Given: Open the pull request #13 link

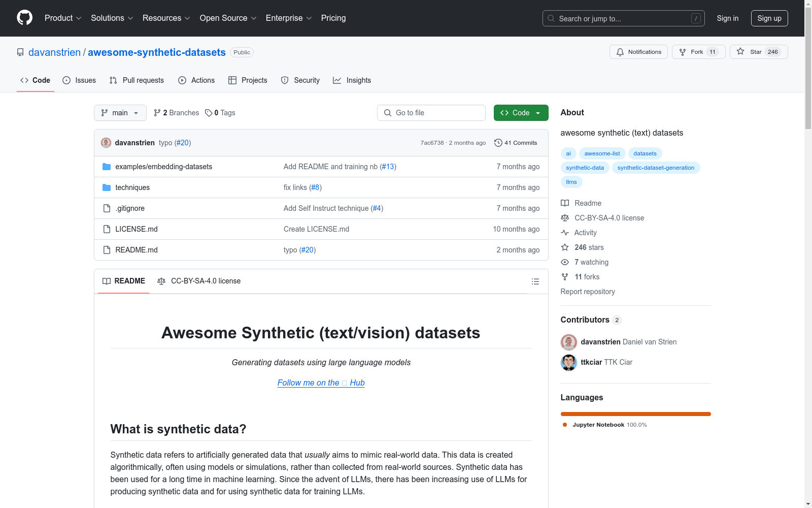Looking at the screenshot, I should 388,167.
